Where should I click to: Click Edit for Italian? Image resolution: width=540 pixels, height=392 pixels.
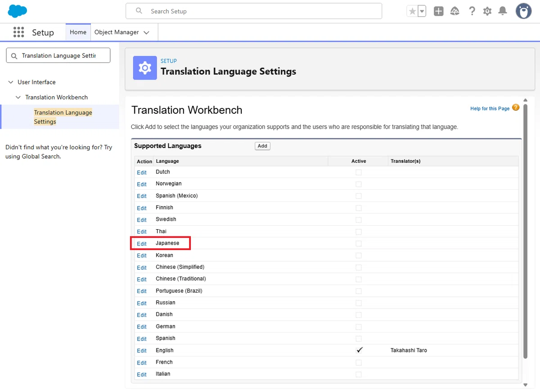142,374
